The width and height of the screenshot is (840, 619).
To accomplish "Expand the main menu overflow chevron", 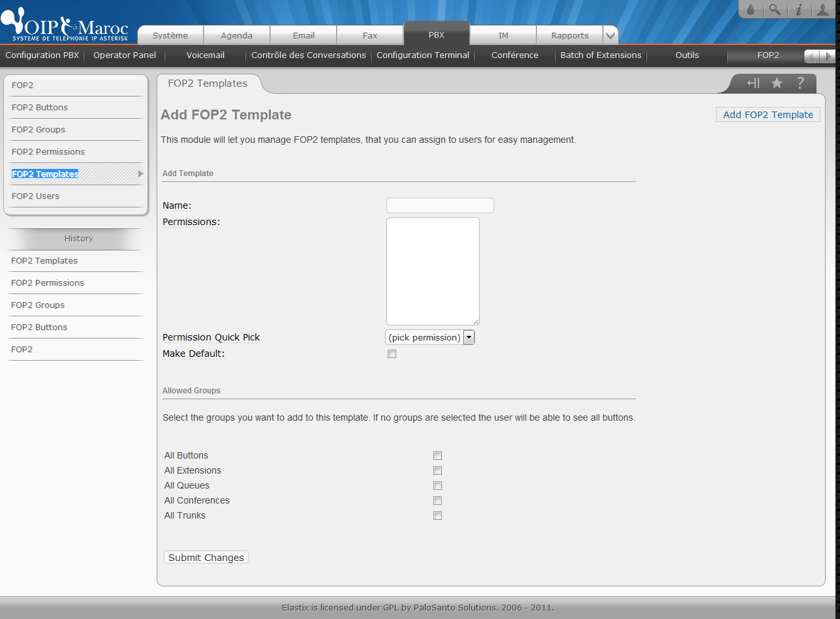I will (610, 35).
